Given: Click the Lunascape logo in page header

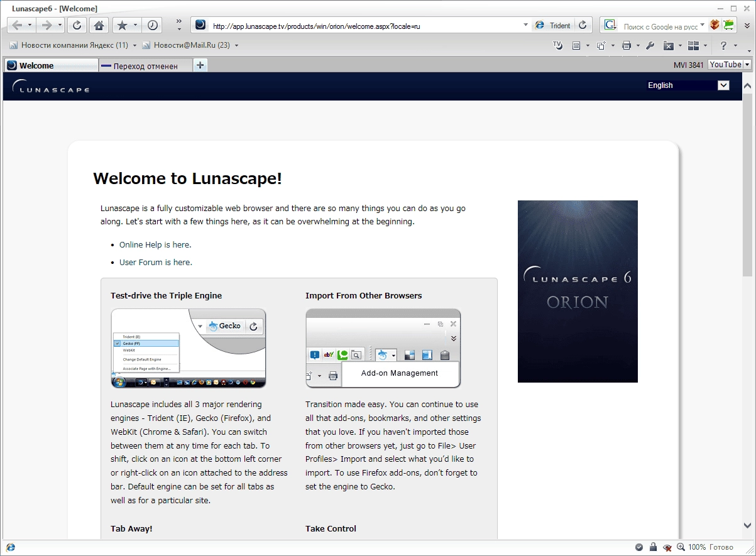Looking at the screenshot, I should [x=51, y=87].
